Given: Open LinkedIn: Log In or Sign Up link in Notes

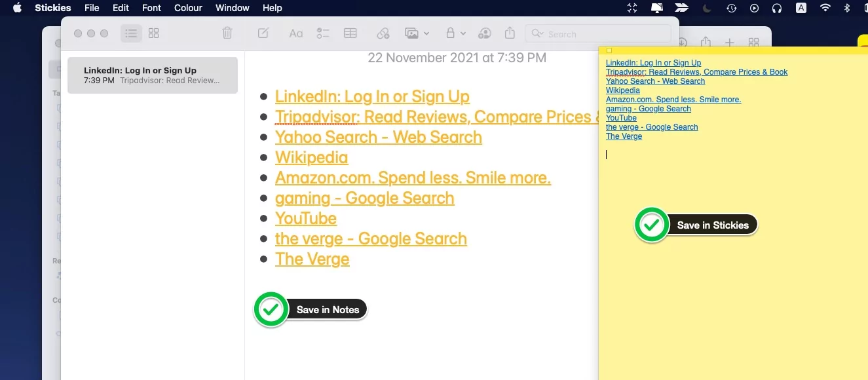Looking at the screenshot, I should click(372, 96).
